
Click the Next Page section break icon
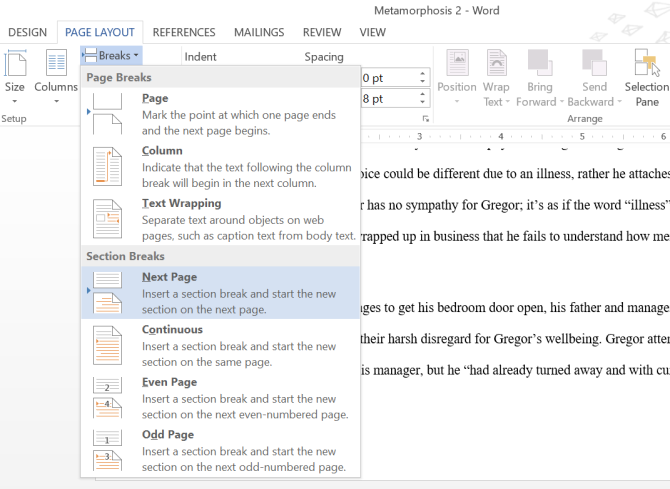pos(107,292)
